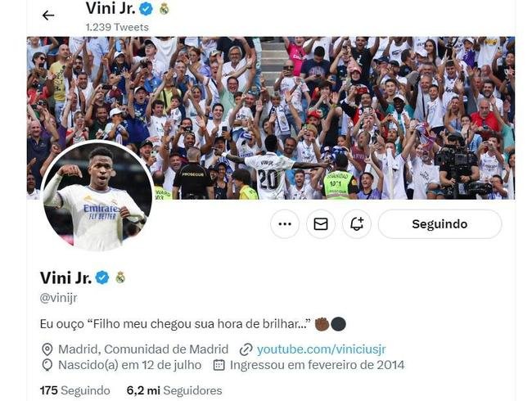Open the three-dots more options menu
Screen dimensions: 532x401
click(x=285, y=224)
